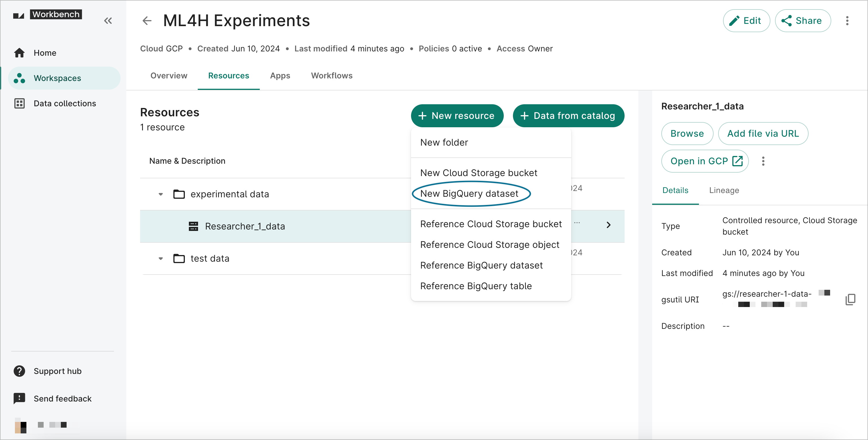Image resolution: width=868 pixels, height=440 pixels.
Task: Click 'Last modified 4 minutes ago' text
Action: (x=349, y=49)
